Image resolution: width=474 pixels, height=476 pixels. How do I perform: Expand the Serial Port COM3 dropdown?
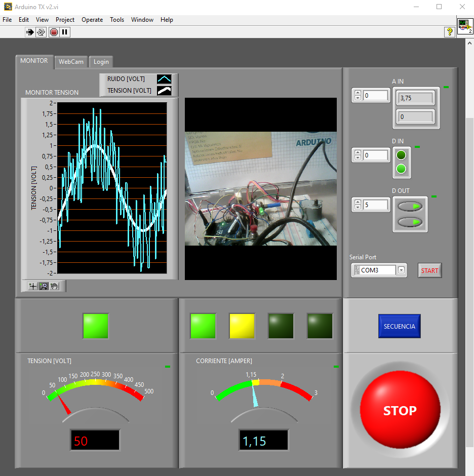pos(402,270)
